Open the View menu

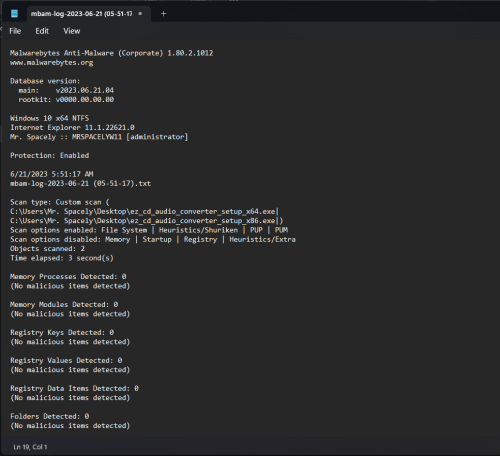pyautogui.click(x=72, y=31)
